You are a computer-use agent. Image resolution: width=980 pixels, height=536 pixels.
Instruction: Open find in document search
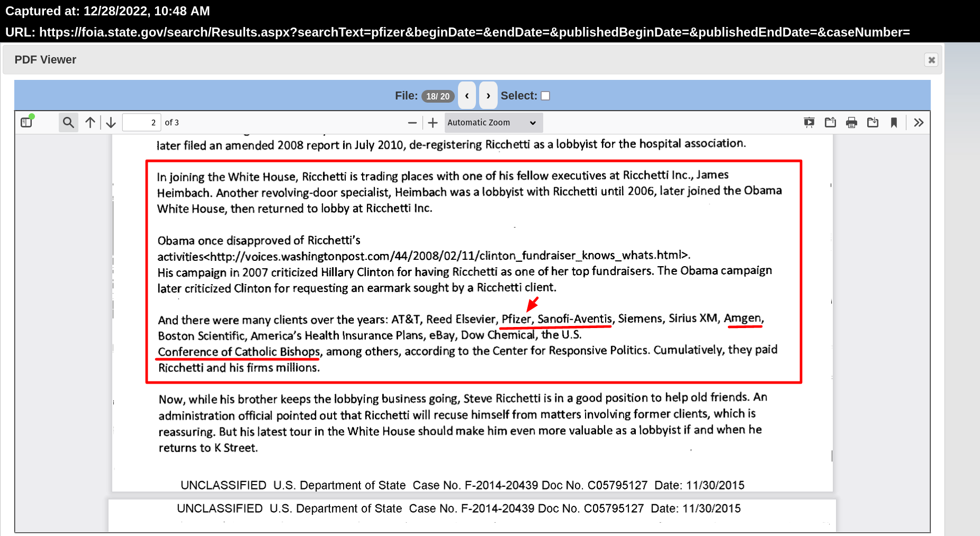click(x=68, y=122)
